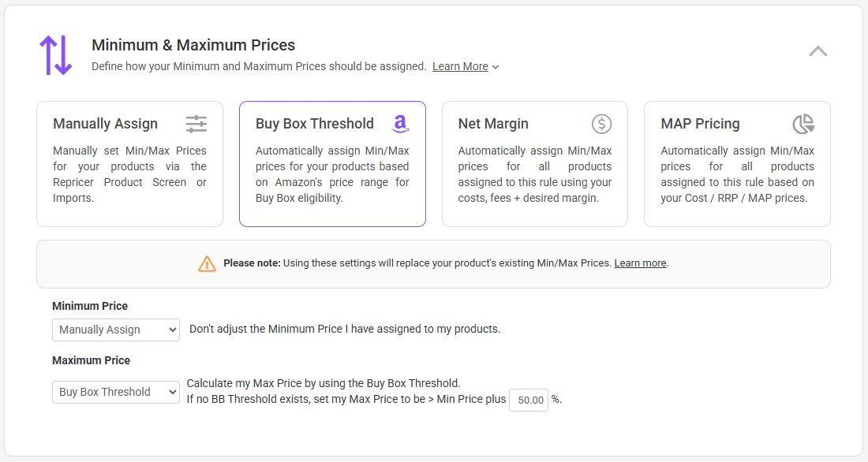Click the orange warning triangle icon
Image resolution: width=868 pixels, height=462 pixels.
click(207, 263)
